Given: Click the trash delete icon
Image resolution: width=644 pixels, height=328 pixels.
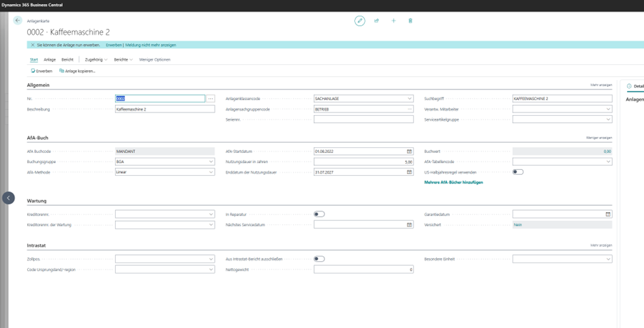Looking at the screenshot, I should (410, 21).
